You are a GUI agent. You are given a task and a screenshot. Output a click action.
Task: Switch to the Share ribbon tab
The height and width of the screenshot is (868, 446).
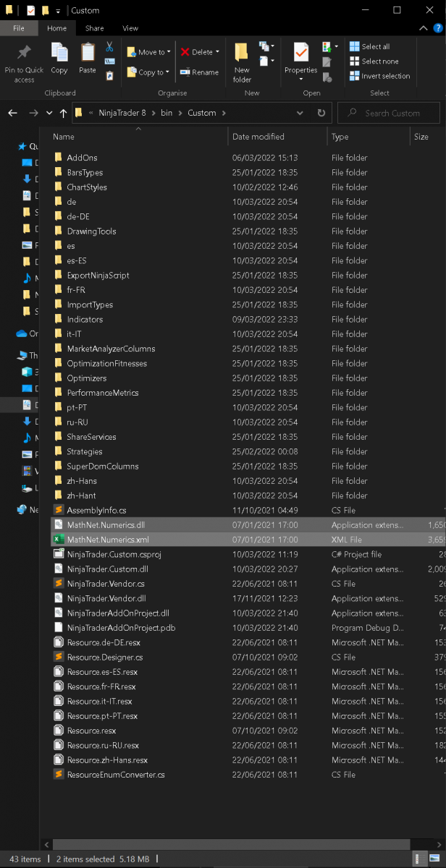point(94,28)
